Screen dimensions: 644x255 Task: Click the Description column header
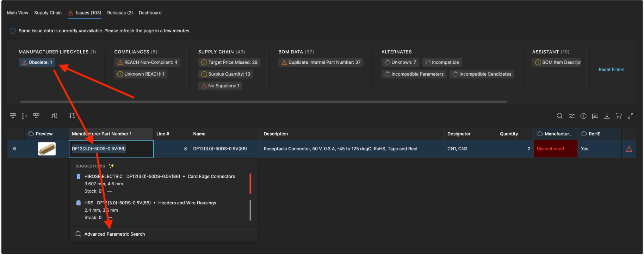tap(352, 134)
